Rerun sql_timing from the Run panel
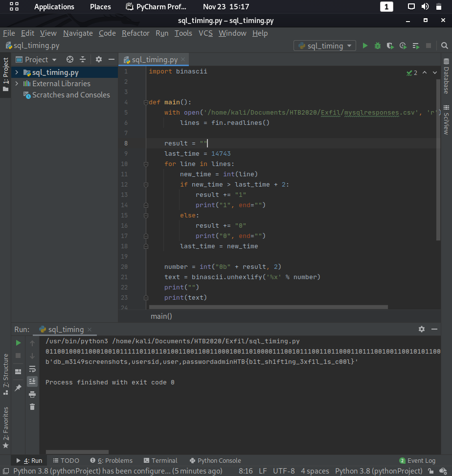Screen dimensions: 452x476 coord(18,342)
